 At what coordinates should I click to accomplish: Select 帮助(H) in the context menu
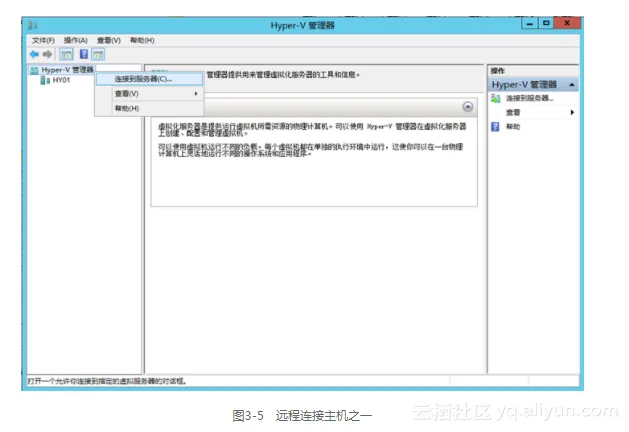[x=149, y=108]
